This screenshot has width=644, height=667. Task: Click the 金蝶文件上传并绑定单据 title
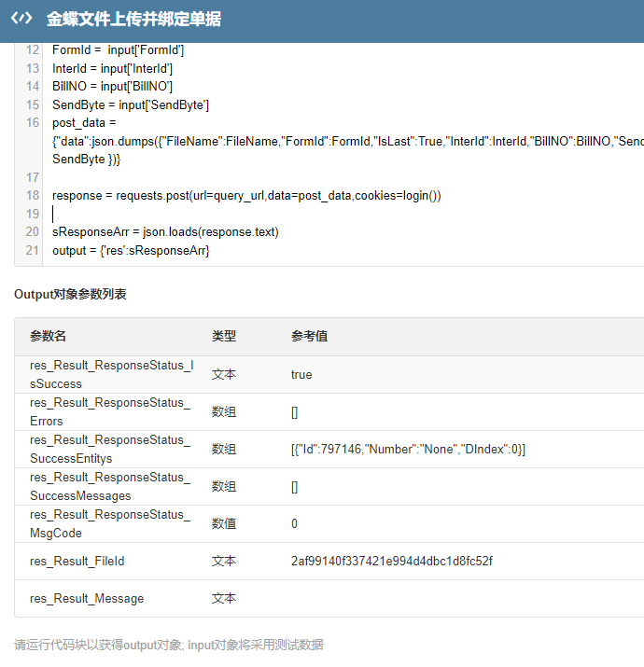click(133, 20)
